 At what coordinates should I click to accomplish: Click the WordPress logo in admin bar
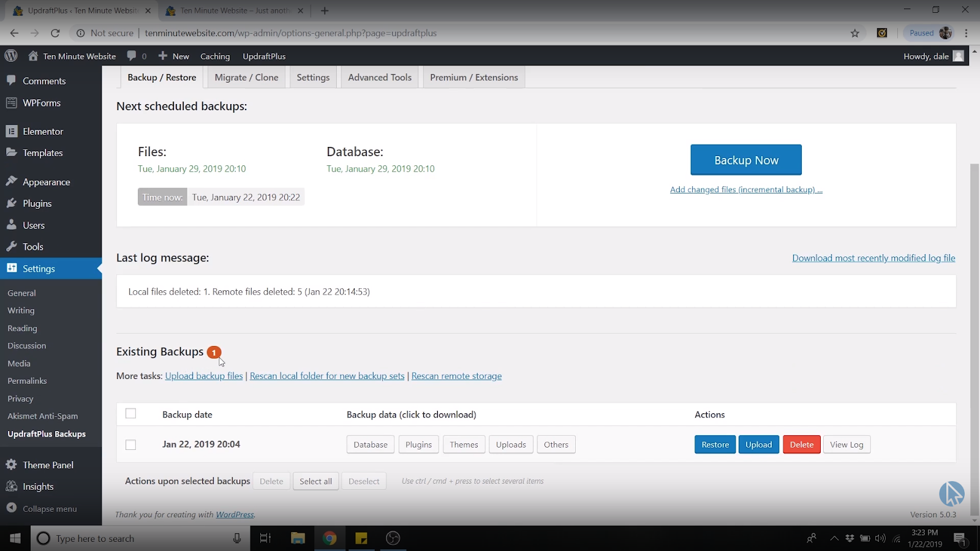(11, 56)
